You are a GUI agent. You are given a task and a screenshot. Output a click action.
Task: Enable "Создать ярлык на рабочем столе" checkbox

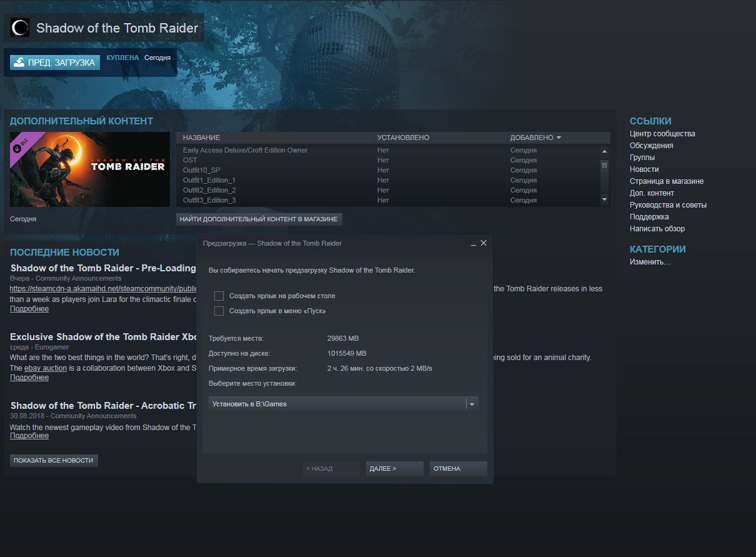pos(219,296)
